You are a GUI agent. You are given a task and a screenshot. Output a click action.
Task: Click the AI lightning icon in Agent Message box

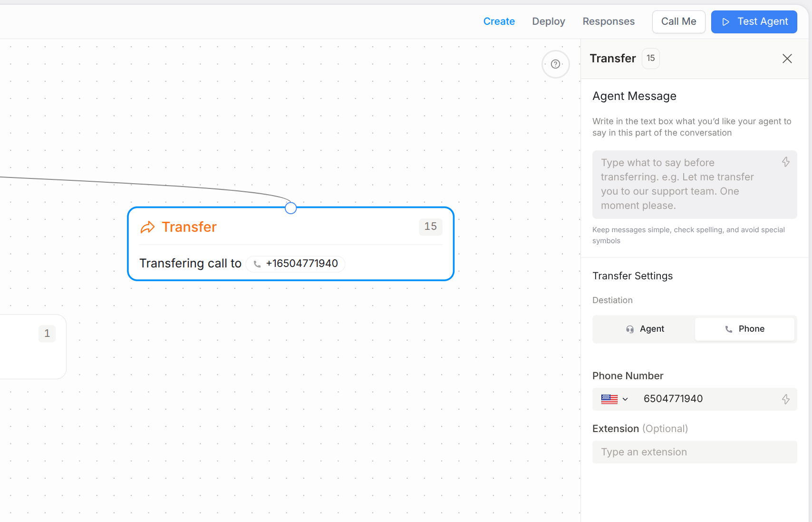(x=785, y=162)
